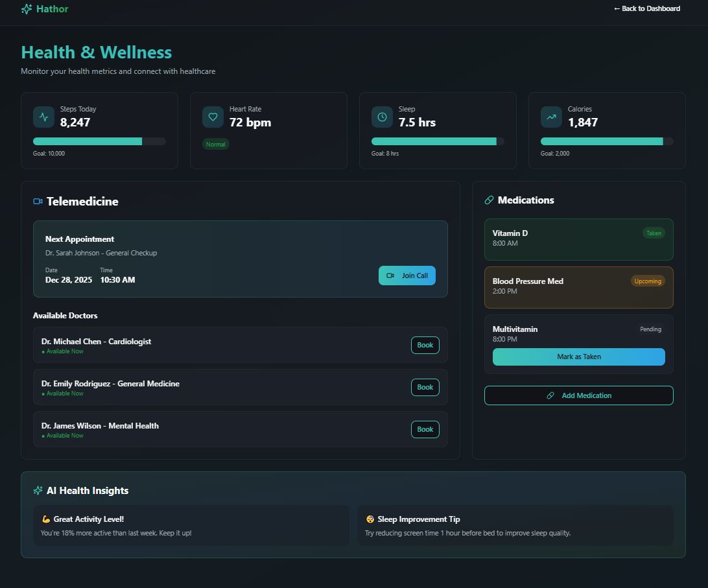Click the Goal: 10,000 steps label
The image size is (708, 588).
pos(49,154)
